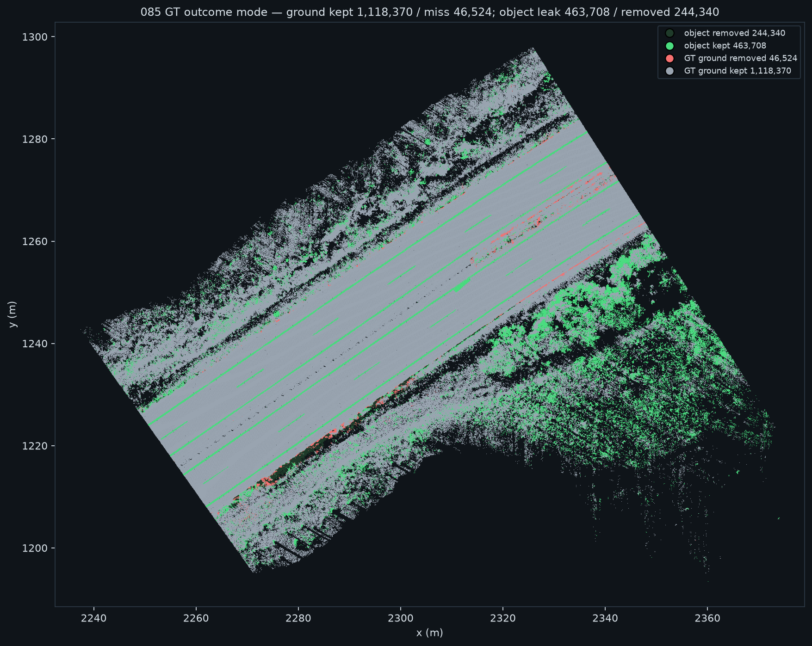This screenshot has width=812, height=646.
Task: Click the red 'GT ground removed' legend marker
Action: (x=669, y=58)
